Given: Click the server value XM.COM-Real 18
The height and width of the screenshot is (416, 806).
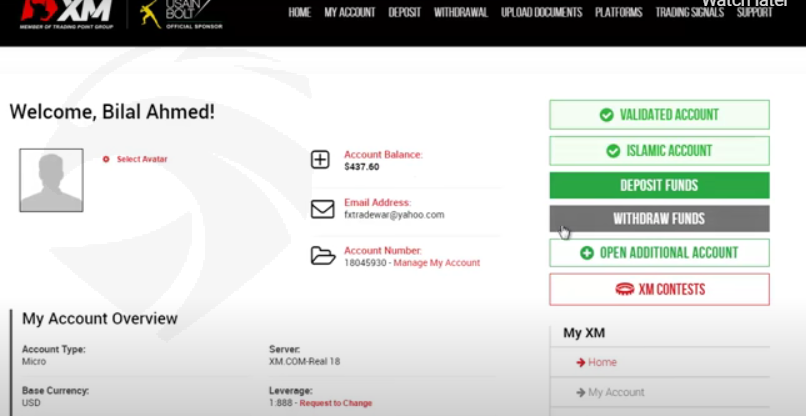Looking at the screenshot, I should (304, 361).
